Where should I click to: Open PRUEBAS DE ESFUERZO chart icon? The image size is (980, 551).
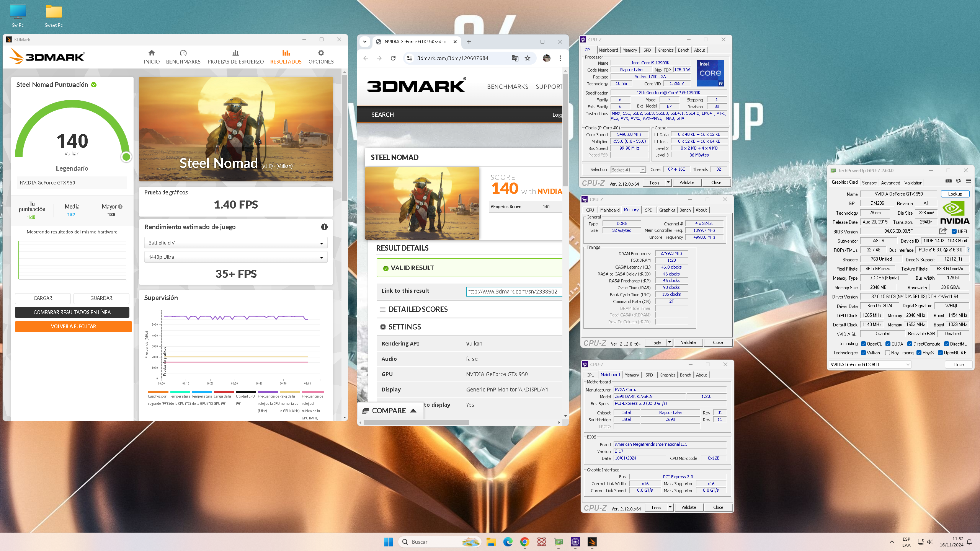[235, 53]
